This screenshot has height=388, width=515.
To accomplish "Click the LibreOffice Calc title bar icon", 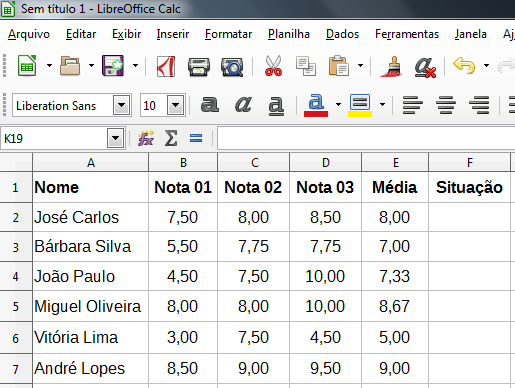I will [x=8, y=9].
